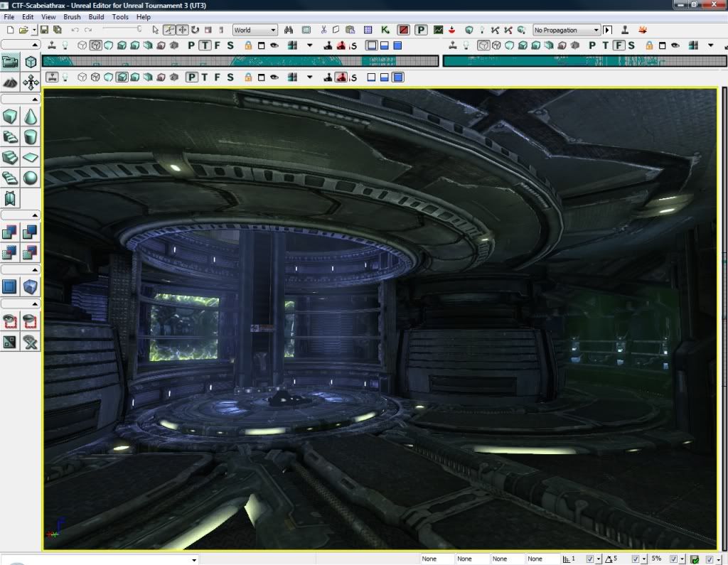Toggle realtime in main viewport

pos(52,77)
